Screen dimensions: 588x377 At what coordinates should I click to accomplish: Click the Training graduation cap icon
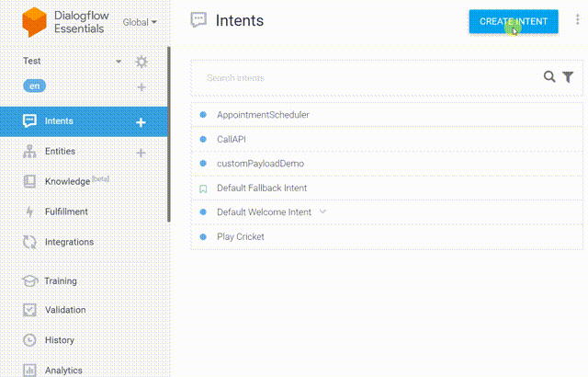(x=30, y=281)
